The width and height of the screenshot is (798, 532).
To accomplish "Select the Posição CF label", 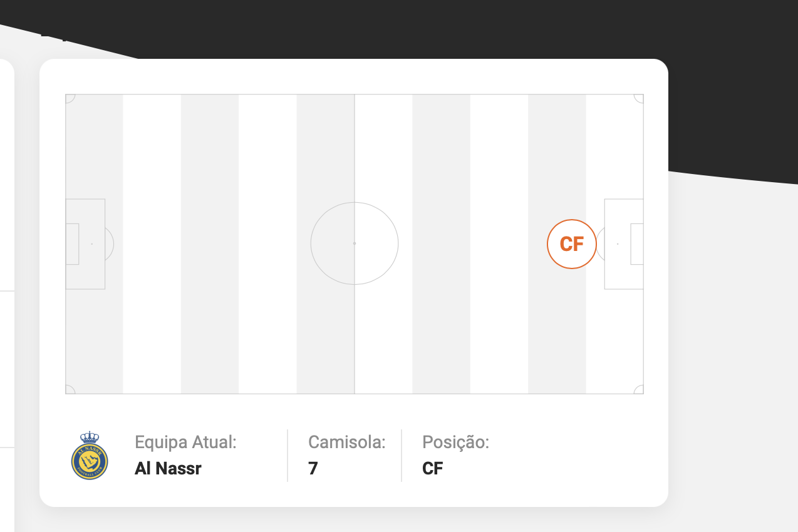I will tap(432, 468).
